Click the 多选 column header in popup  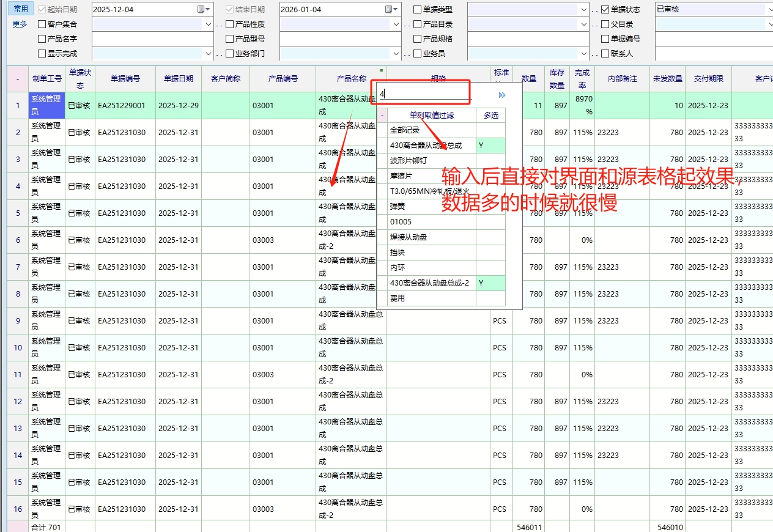tap(490, 115)
